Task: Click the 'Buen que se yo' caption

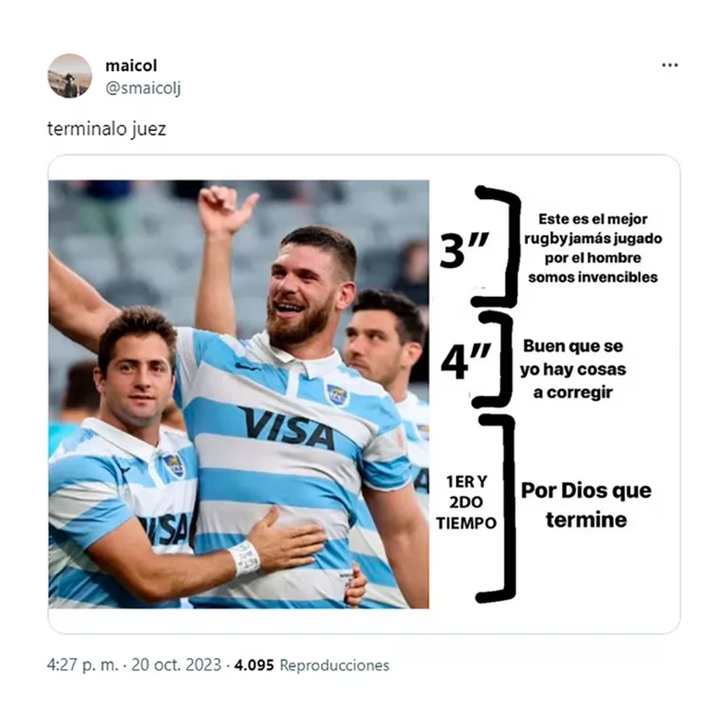Action: point(573,370)
